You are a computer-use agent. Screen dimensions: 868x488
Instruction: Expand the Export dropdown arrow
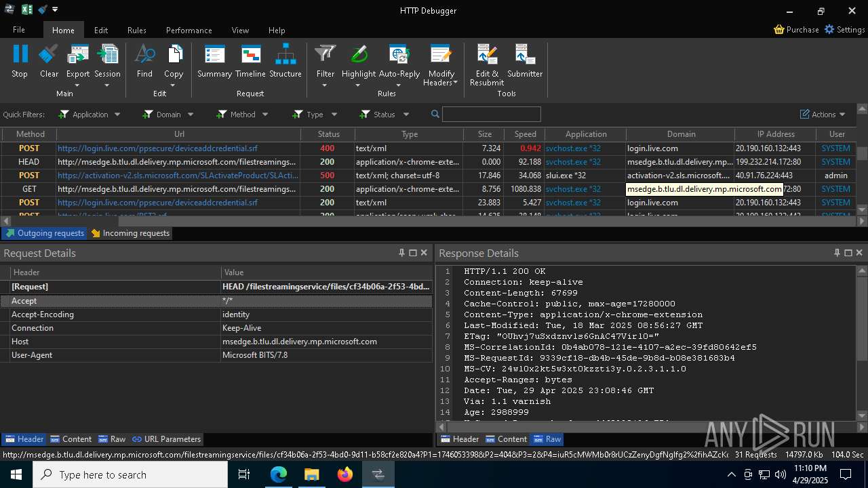pyautogui.click(x=77, y=85)
